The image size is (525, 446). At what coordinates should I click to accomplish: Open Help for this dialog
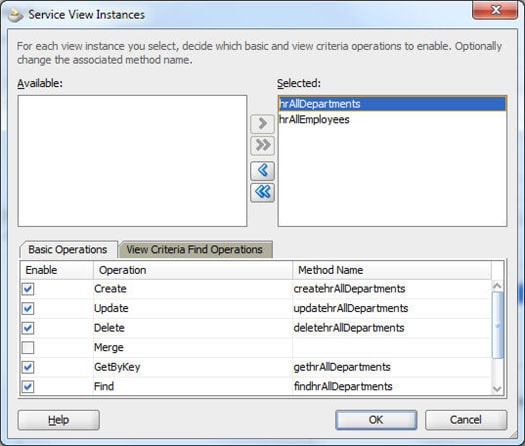click(59, 420)
